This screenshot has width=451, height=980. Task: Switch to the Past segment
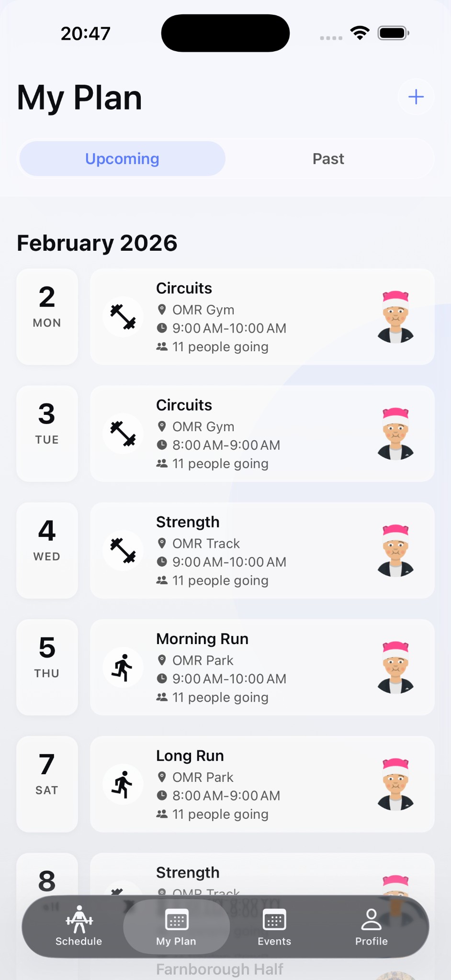328,159
